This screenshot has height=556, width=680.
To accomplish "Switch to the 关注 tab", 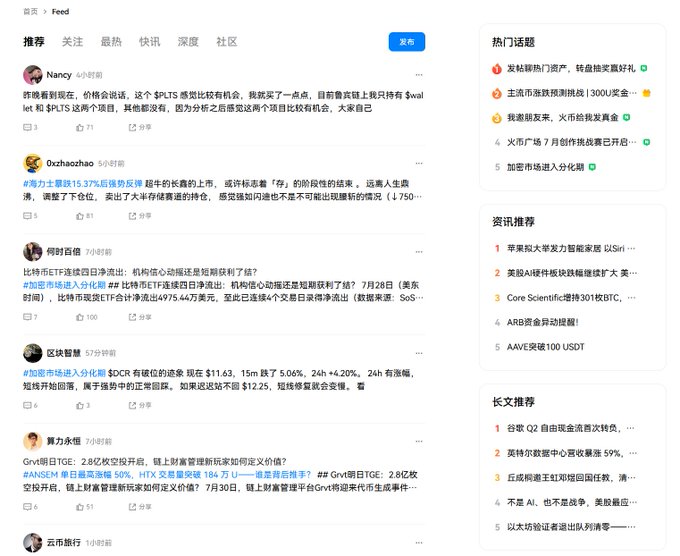I will [72, 42].
